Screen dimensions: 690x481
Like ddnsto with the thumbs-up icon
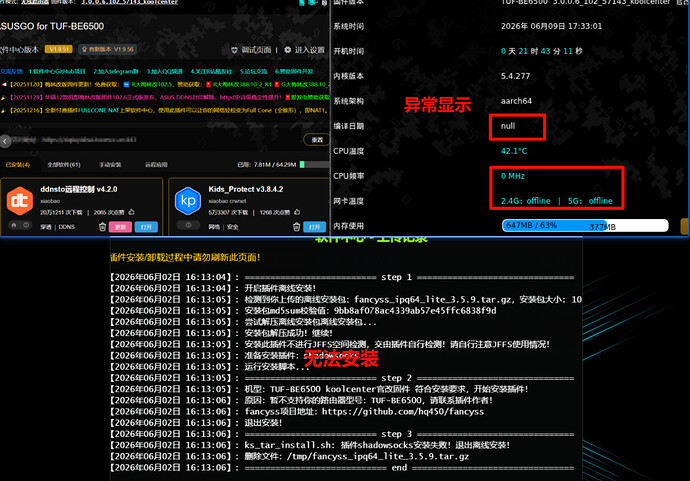131,212
